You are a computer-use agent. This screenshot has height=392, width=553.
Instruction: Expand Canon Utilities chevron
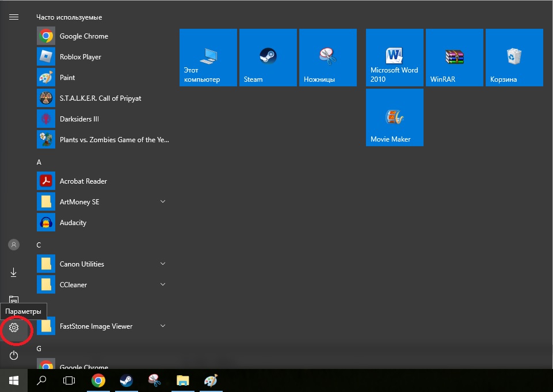163,264
